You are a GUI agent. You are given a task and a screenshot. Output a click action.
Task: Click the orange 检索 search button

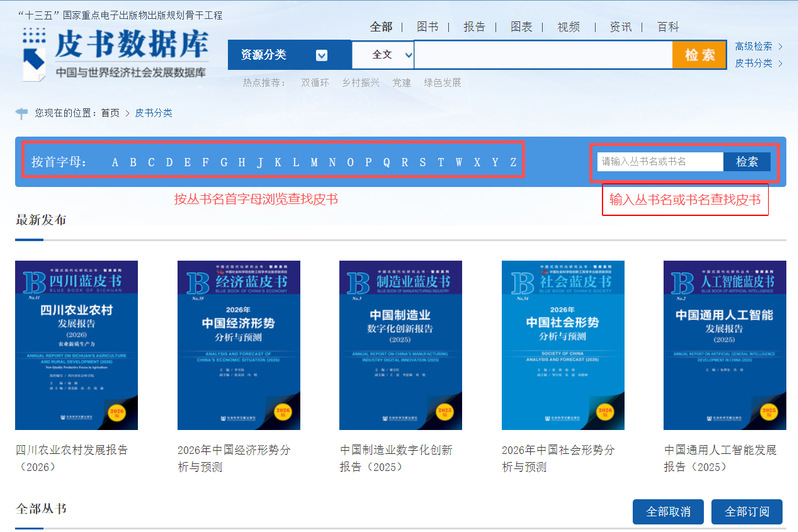click(699, 54)
